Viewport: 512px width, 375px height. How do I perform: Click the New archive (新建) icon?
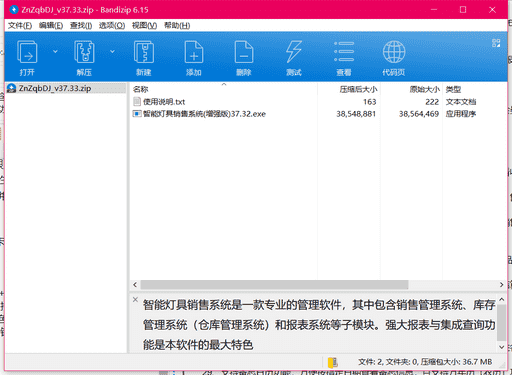[144, 52]
